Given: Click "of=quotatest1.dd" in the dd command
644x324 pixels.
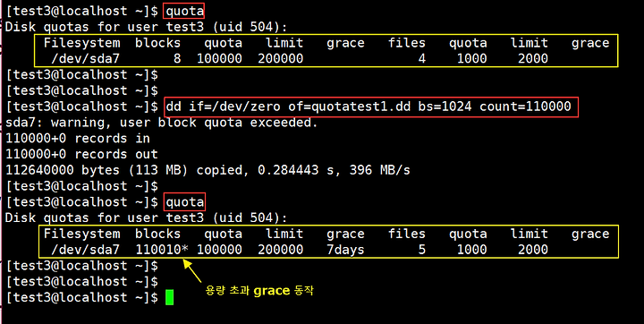Looking at the screenshot, I should point(350,107).
